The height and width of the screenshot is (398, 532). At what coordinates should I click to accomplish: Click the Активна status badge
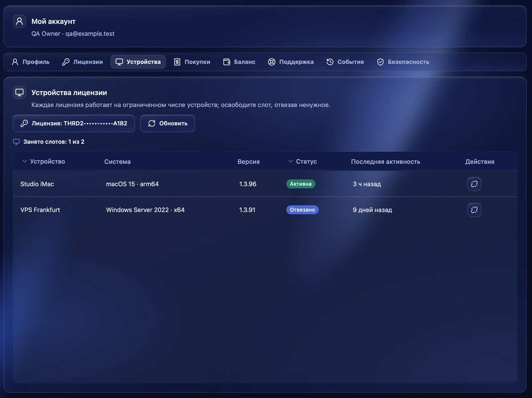click(x=301, y=184)
